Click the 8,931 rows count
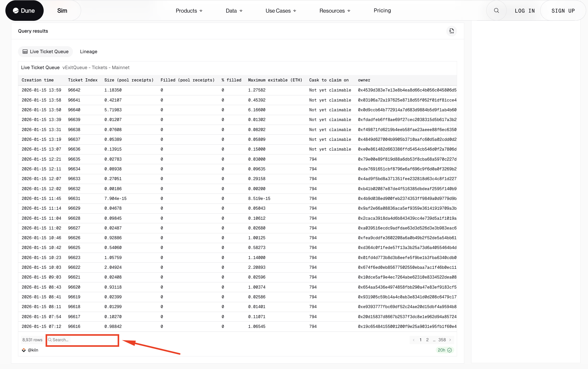 pyautogui.click(x=32, y=340)
